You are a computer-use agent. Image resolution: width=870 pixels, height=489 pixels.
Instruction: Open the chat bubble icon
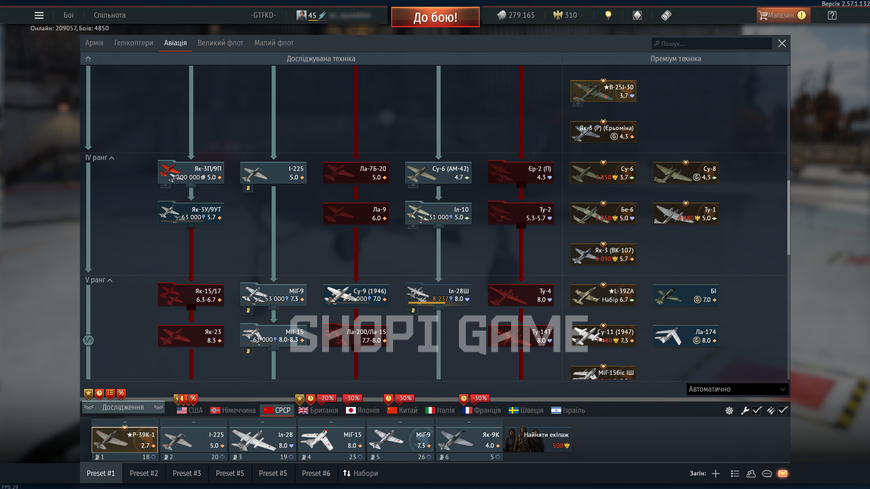[767, 473]
